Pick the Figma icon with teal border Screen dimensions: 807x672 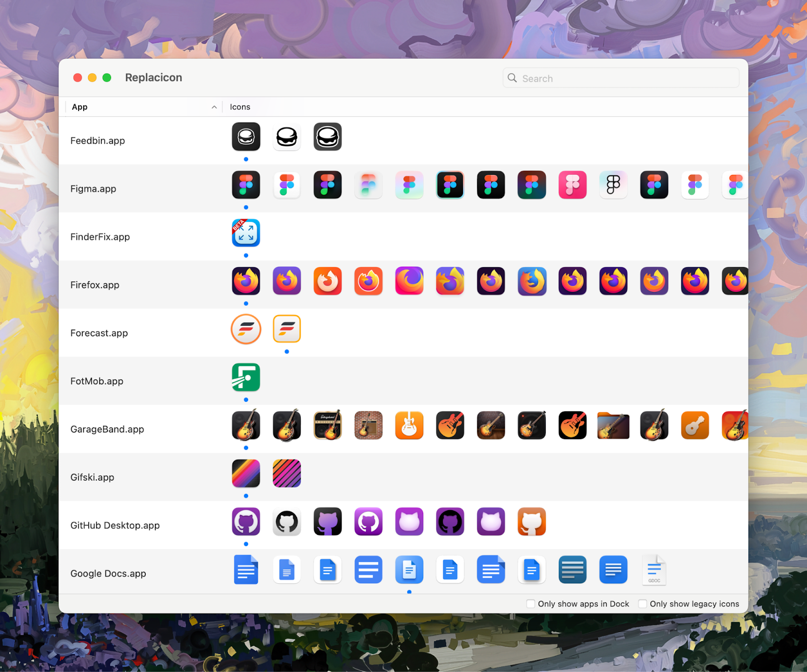click(450, 185)
